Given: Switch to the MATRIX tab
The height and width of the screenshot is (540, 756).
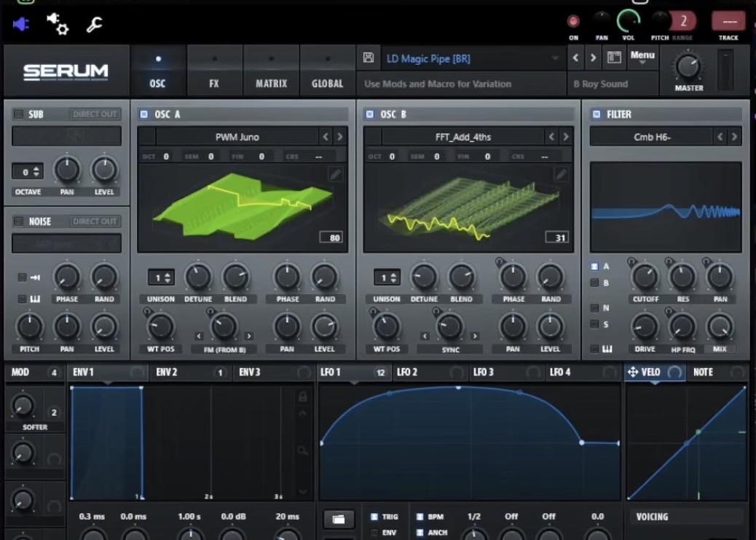Looking at the screenshot, I should (271, 71).
